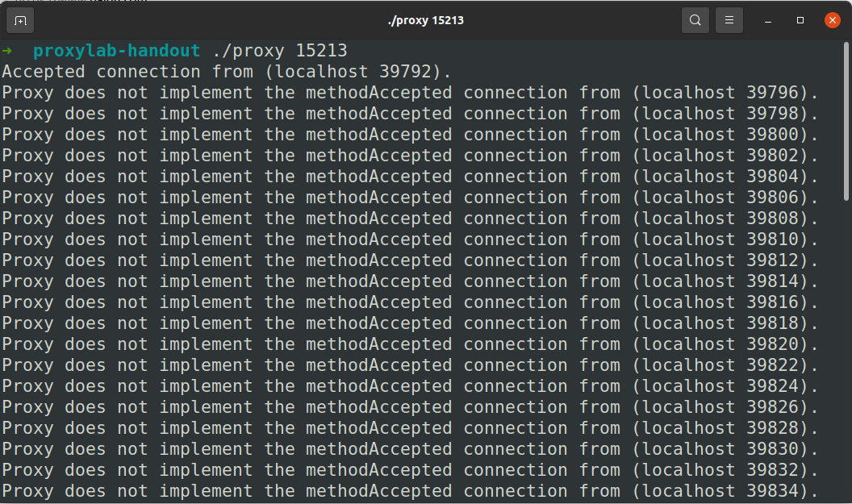Click the terminal output area
Image resolution: width=852 pixels, height=504 pixels.
403,282
